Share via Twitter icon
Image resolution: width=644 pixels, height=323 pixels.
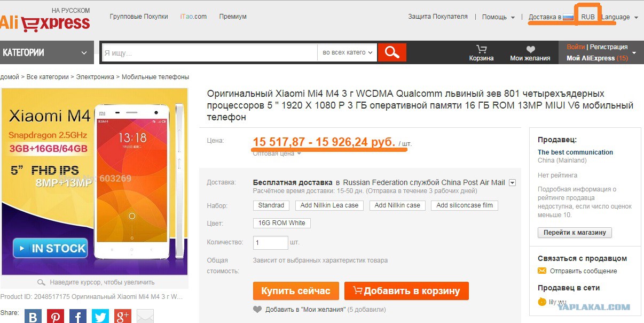coord(100,317)
